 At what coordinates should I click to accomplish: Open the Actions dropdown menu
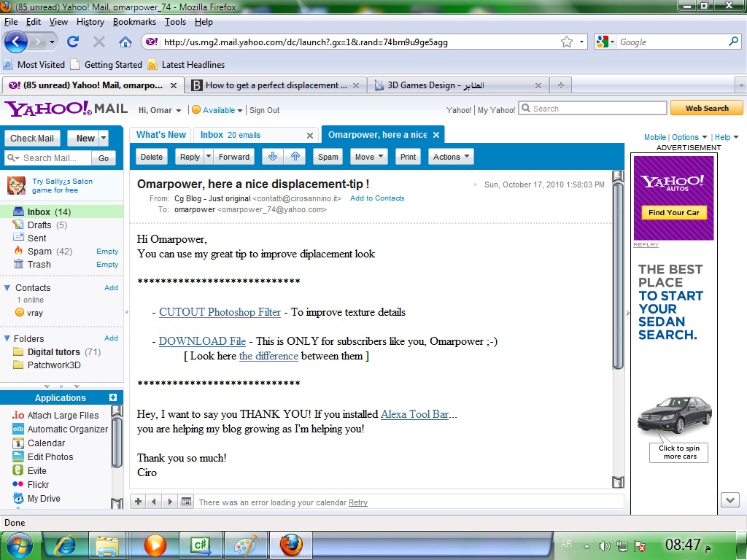point(451,157)
